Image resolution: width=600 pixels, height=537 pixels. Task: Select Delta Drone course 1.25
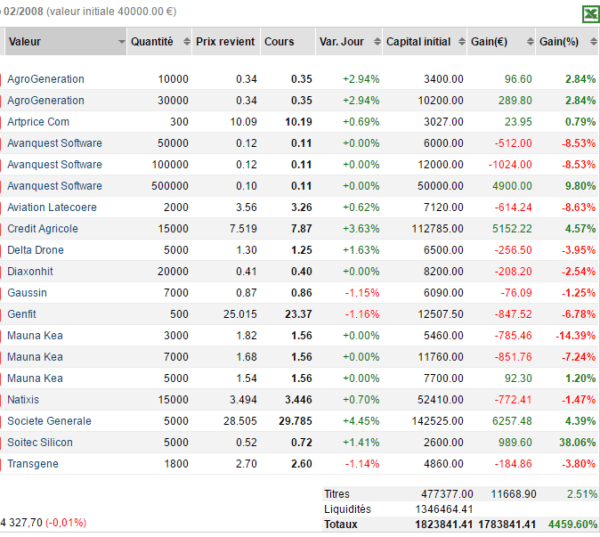pyautogui.click(x=302, y=250)
